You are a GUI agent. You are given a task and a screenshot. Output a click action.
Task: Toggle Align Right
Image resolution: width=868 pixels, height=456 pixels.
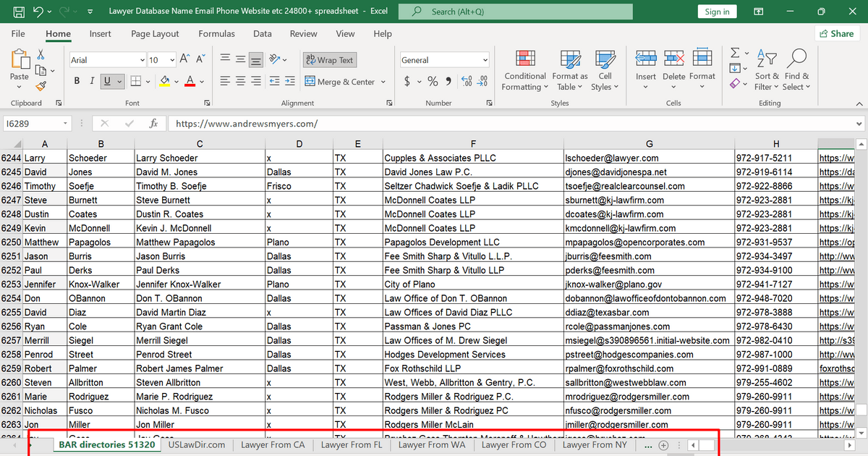tap(255, 81)
